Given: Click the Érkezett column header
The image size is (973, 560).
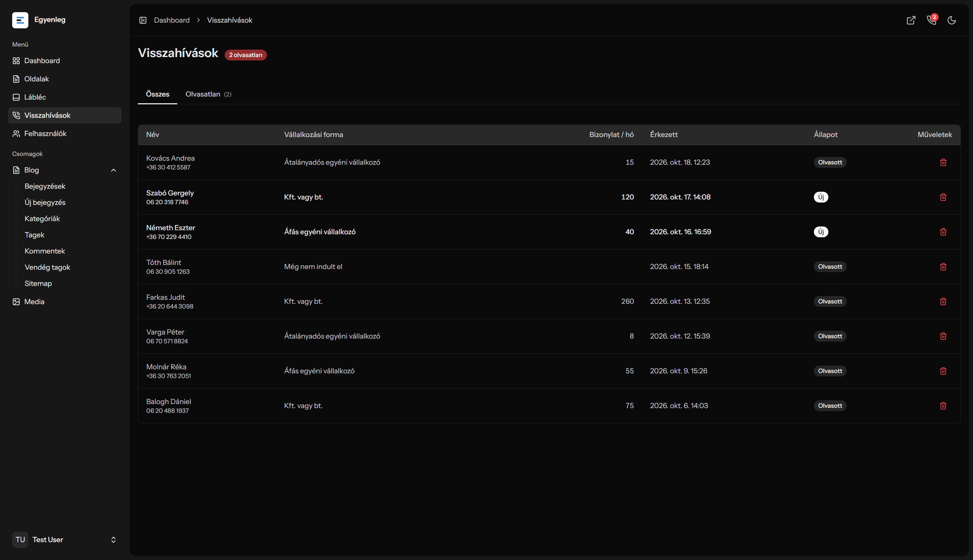Looking at the screenshot, I should pos(664,135).
